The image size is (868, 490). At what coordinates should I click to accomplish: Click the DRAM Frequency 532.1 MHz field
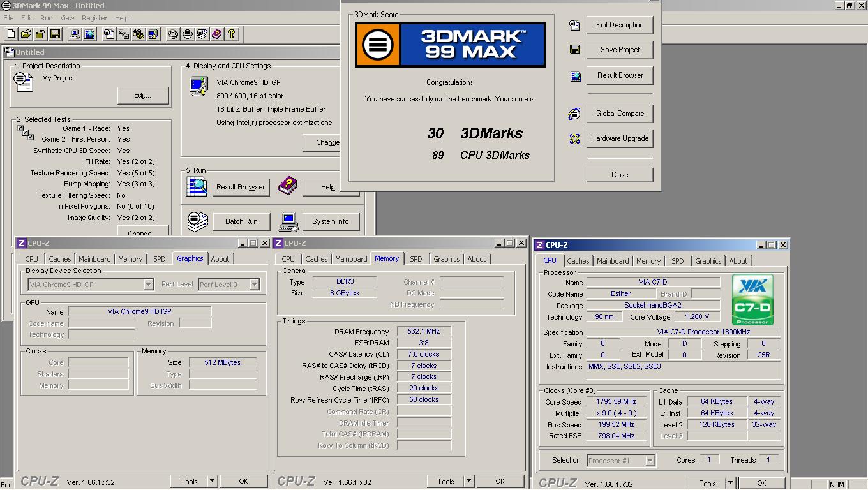424,332
